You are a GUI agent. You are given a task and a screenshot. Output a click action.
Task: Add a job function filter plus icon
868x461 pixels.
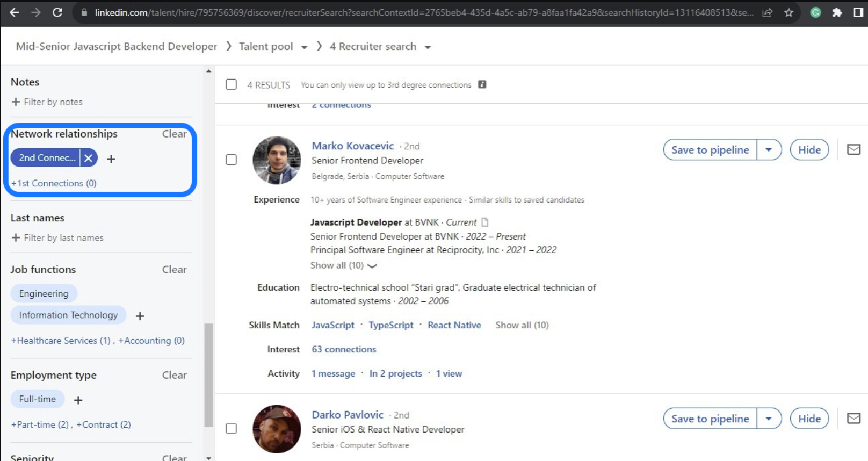(x=140, y=316)
